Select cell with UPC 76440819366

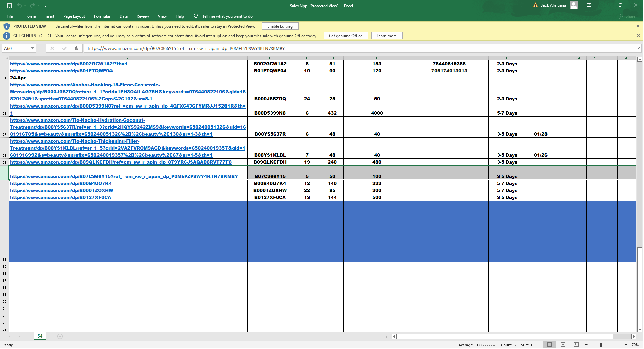(x=449, y=64)
